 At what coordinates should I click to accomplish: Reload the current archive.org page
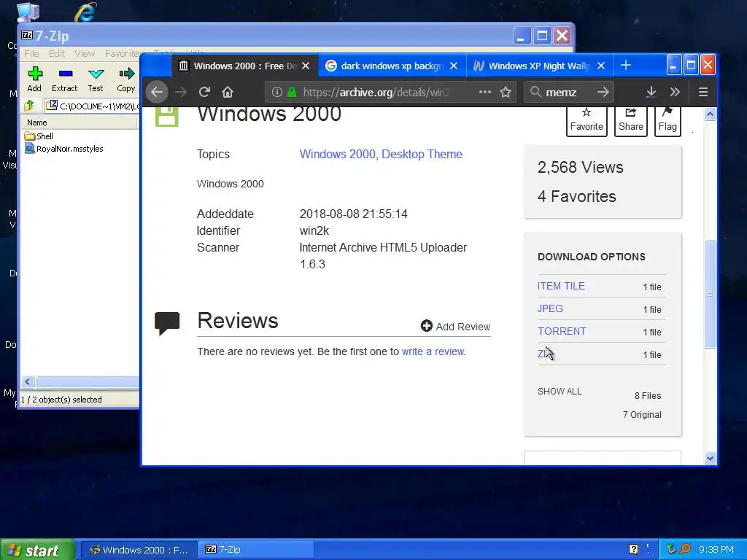[x=204, y=92]
